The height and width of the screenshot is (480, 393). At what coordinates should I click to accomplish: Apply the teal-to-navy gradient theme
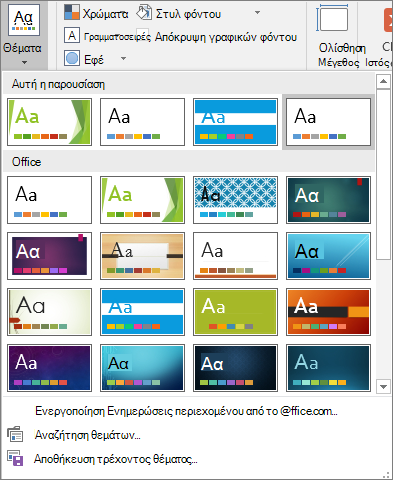(142, 368)
